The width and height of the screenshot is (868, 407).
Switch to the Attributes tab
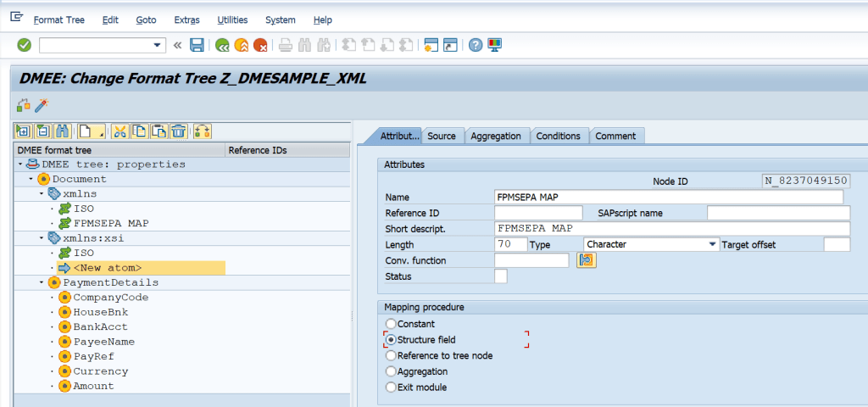(400, 137)
